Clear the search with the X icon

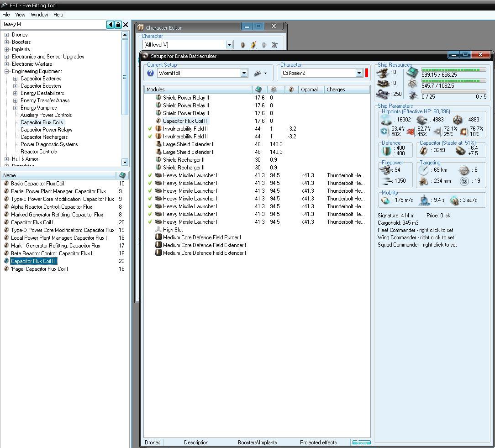[x=125, y=24]
